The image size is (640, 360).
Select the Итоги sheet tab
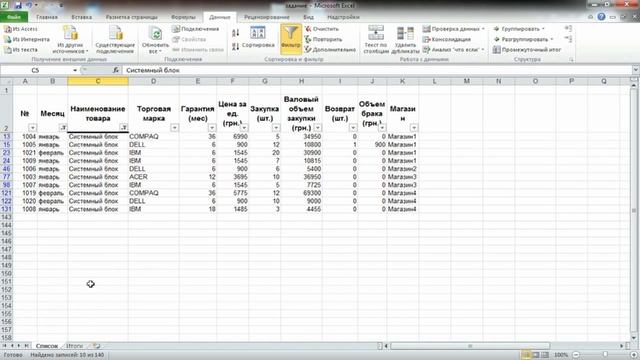coord(74,346)
